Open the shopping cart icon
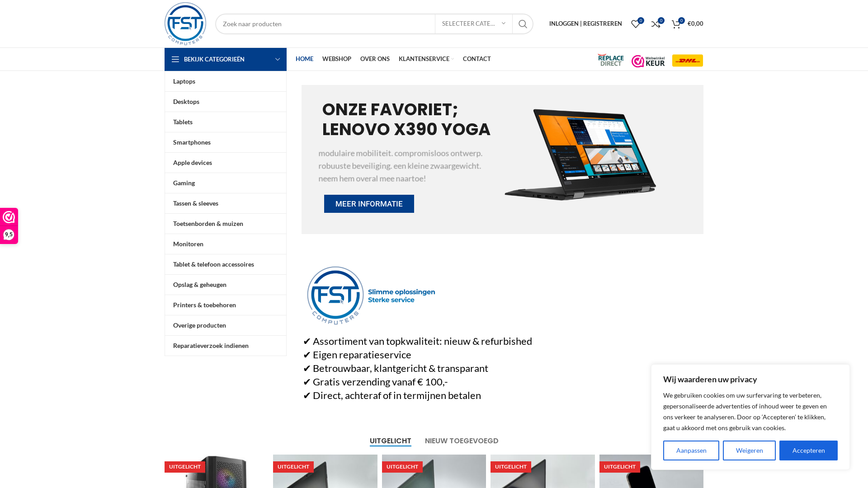The width and height of the screenshot is (868, 488). click(676, 24)
